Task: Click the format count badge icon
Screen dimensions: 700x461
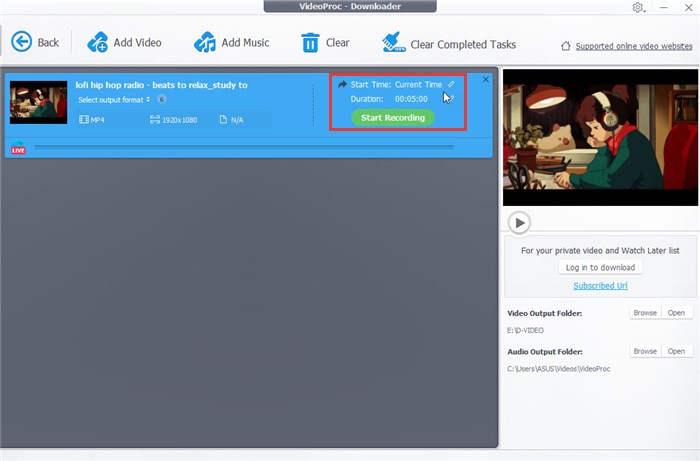Action: [x=162, y=99]
